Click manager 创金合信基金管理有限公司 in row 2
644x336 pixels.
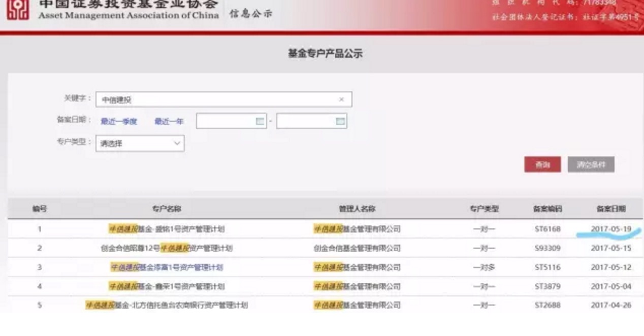click(357, 248)
